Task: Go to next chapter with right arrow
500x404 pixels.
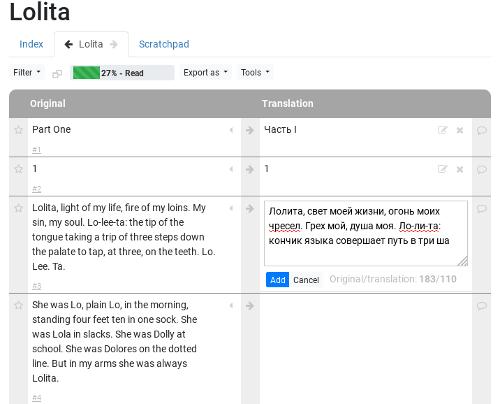Action: pos(114,44)
